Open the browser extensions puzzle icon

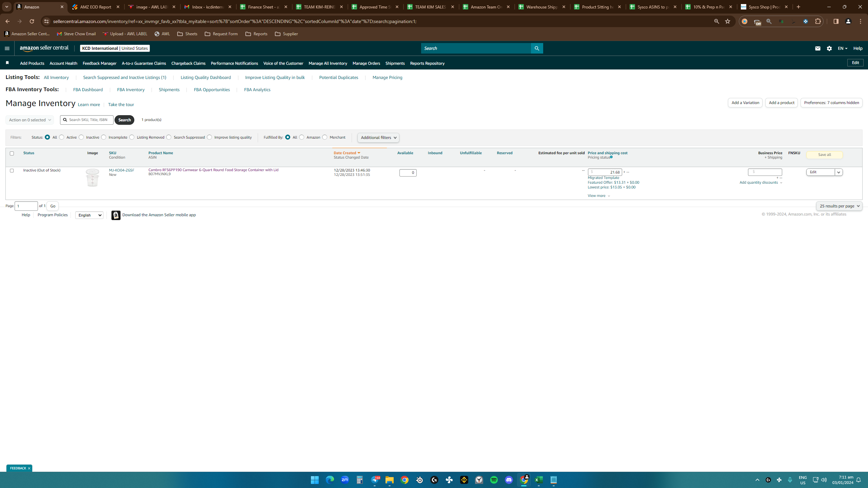pyautogui.click(x=818, y=21)
